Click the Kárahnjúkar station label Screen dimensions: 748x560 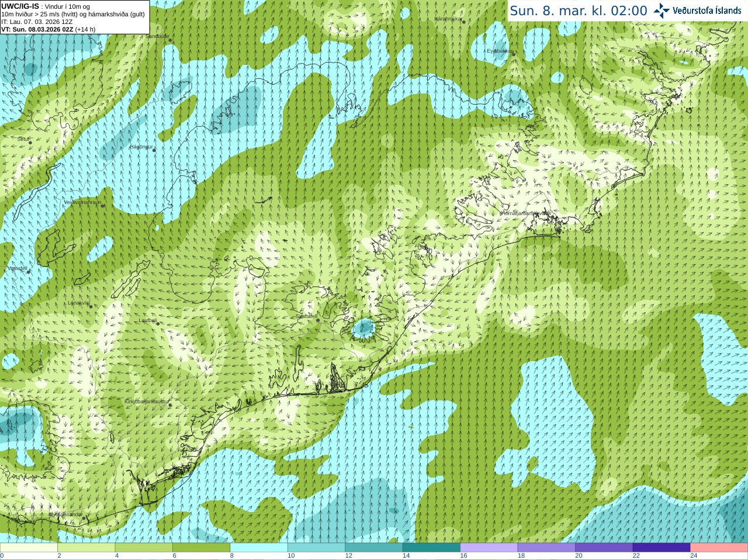448,19
